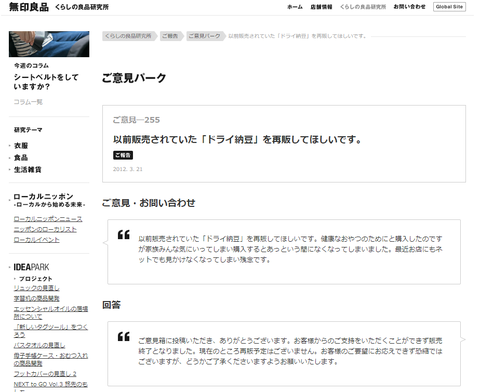Image resolution: width=480 pixels, height=392 pixels.
Task: Go to ご意見パーク breadcrumb
Action: point(205,36)
